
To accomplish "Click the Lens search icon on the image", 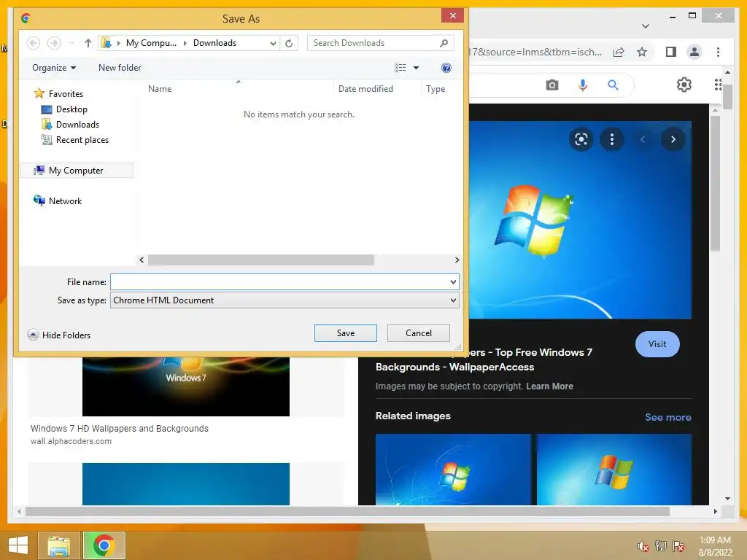I will coord(581,139).
